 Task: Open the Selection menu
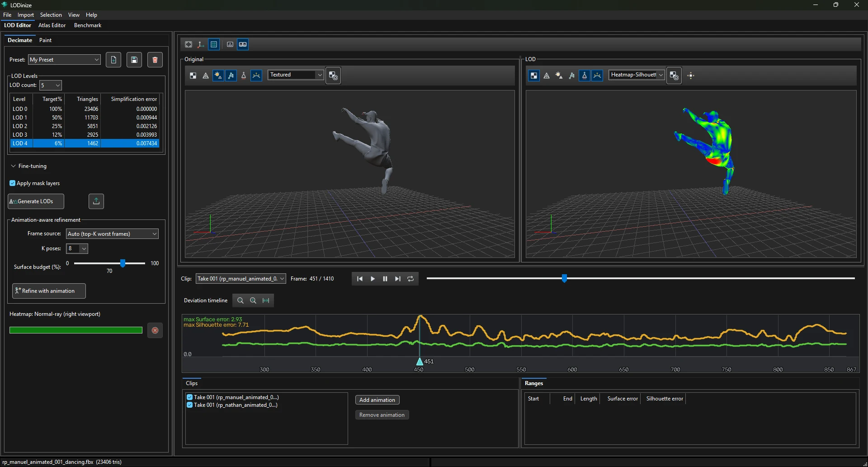click(51, 15)
